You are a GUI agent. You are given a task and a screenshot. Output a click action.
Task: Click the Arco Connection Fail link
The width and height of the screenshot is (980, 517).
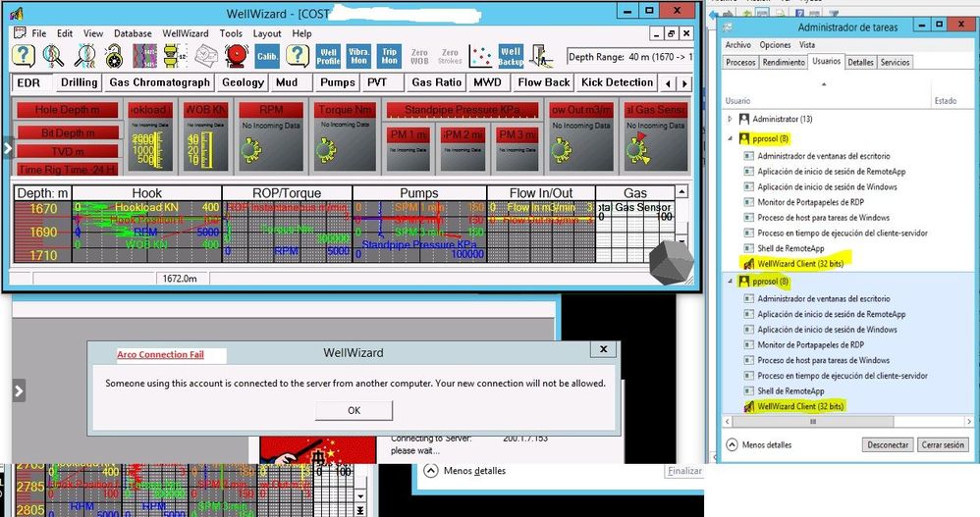(161, 355)
